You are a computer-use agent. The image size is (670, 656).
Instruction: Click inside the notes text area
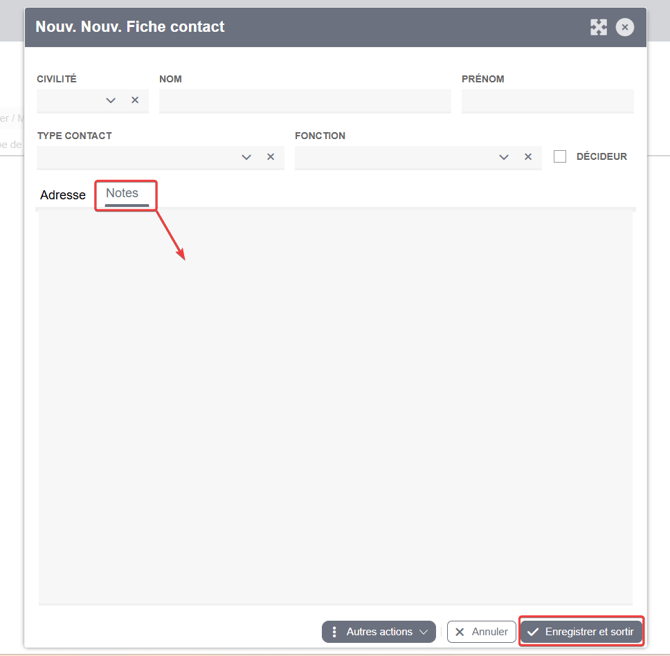point(335,408)
